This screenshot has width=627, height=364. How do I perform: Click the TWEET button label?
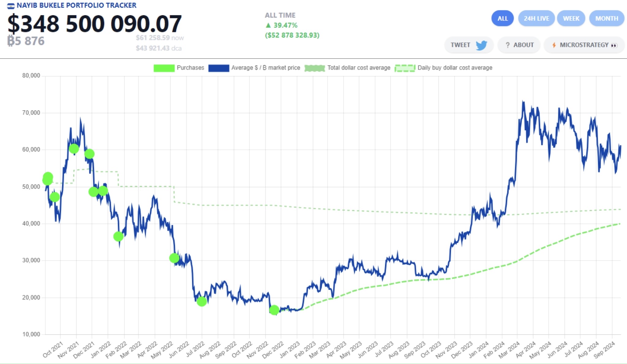460,45
